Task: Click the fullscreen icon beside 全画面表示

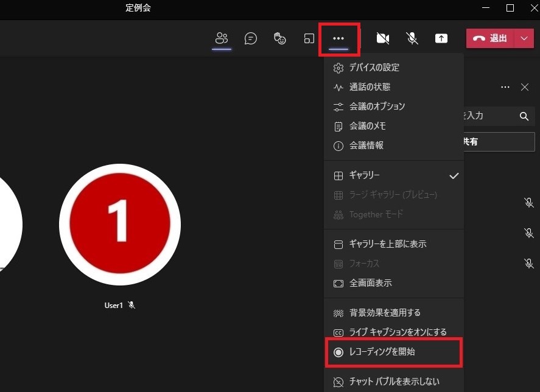Action: pos(338,284)
